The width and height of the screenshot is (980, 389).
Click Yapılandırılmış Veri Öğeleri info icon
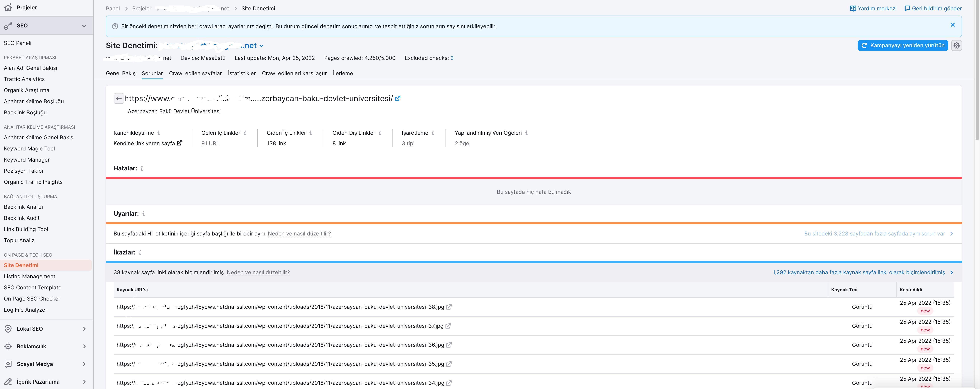[526, 133]
